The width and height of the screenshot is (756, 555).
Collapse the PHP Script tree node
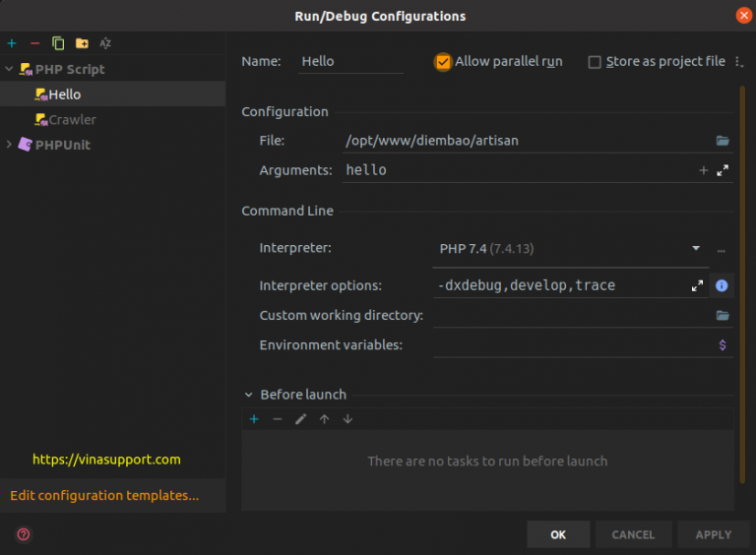tap(9, 69)
